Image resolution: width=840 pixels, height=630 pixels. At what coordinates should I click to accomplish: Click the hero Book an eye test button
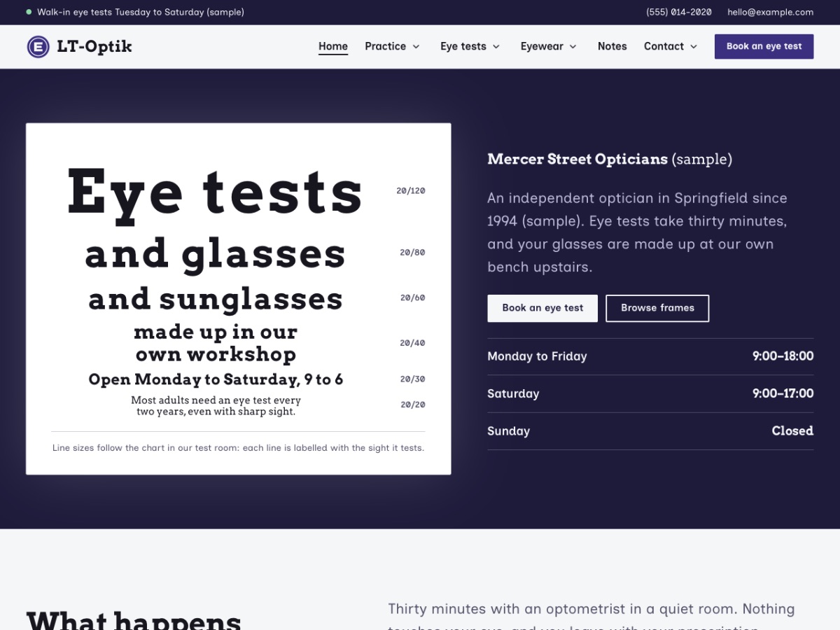tap(542, 308)
